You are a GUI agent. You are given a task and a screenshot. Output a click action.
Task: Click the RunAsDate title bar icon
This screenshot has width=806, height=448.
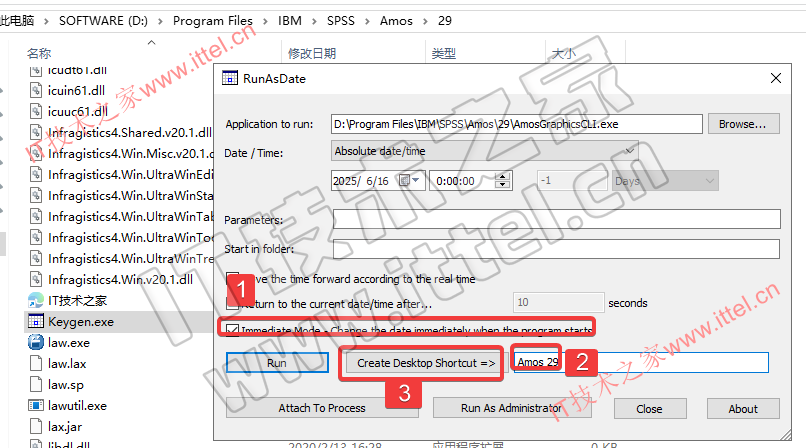(x=230, y=78)
